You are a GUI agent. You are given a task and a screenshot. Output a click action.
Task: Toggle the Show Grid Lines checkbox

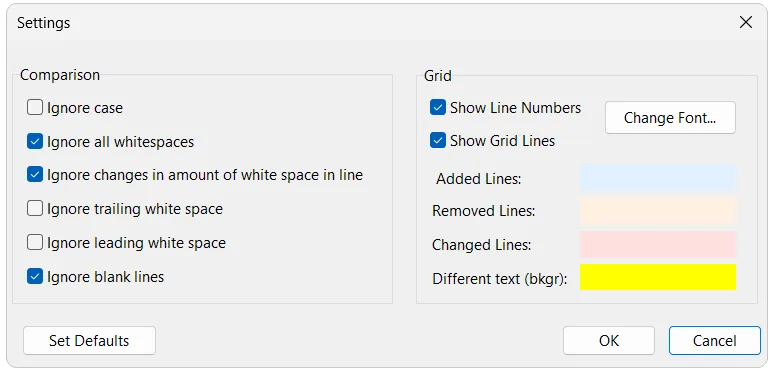pyautogui.click(x=438, y=140)
